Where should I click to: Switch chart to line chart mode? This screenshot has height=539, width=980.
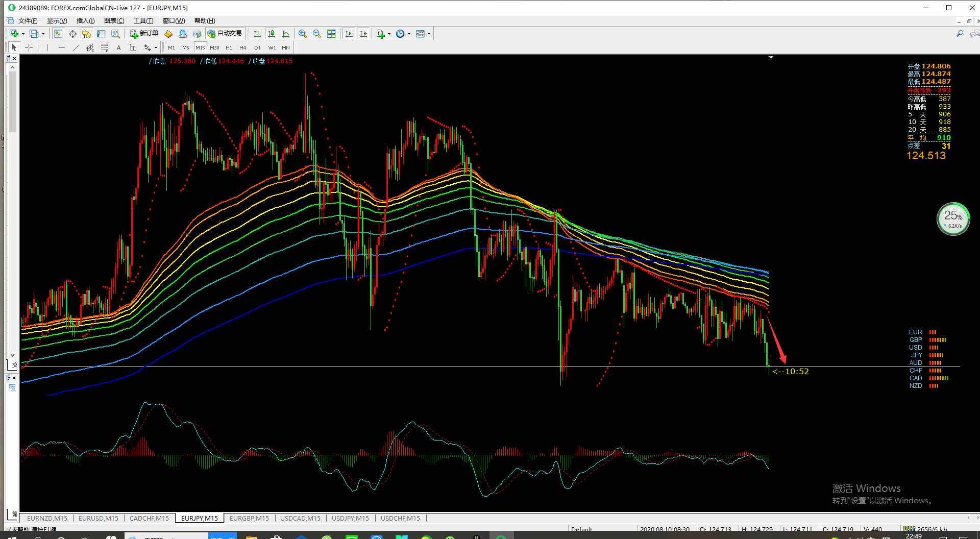tap(286, 34)
